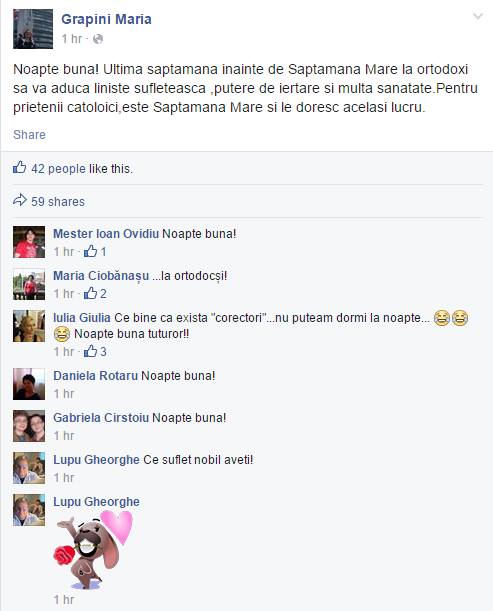Click the rabbit with heart sticker
Viewport: 493px width, 611px height.
[x=94, y=549]
